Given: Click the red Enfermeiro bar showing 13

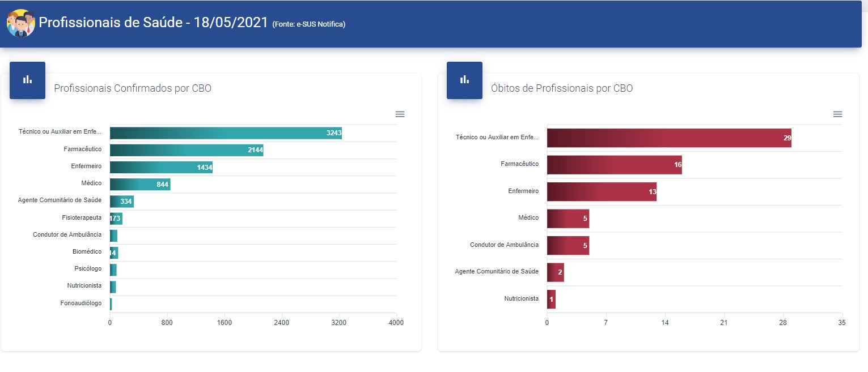Looking at the screenshot, I should (601, 192).
